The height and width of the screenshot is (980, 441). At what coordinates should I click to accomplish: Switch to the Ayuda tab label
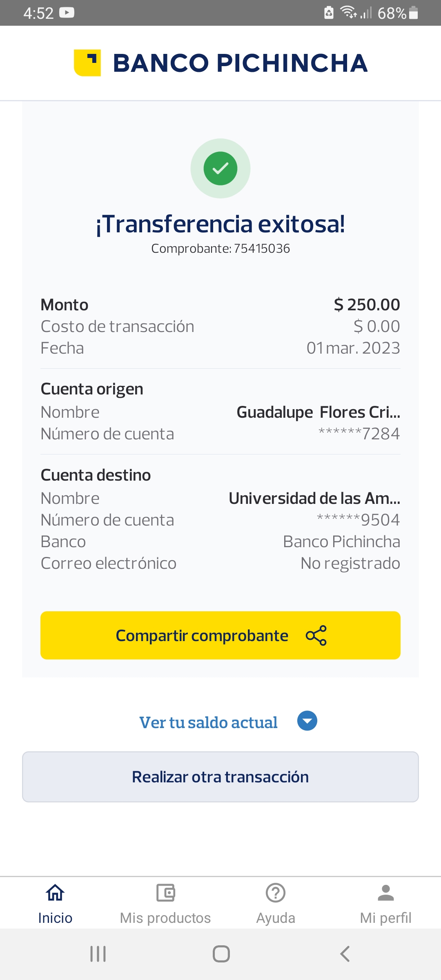pyautogui.click(x=276, y=918)
